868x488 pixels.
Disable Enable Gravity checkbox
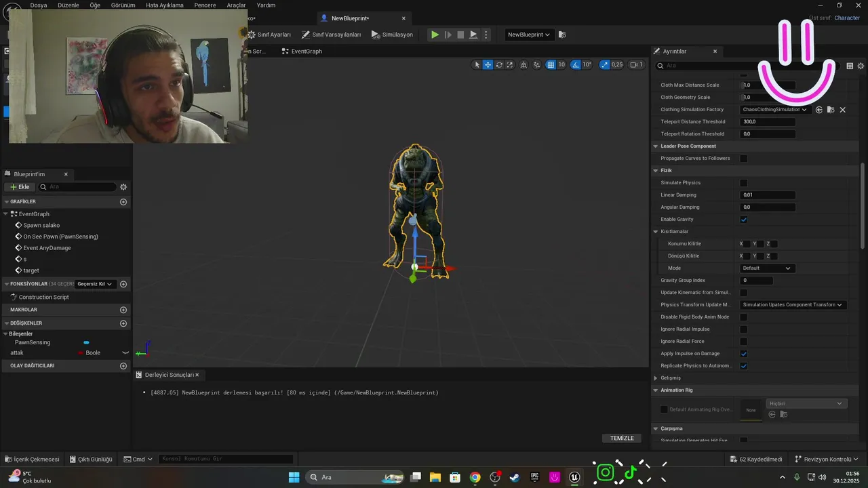pyautogui.click(x=743, y=220)
